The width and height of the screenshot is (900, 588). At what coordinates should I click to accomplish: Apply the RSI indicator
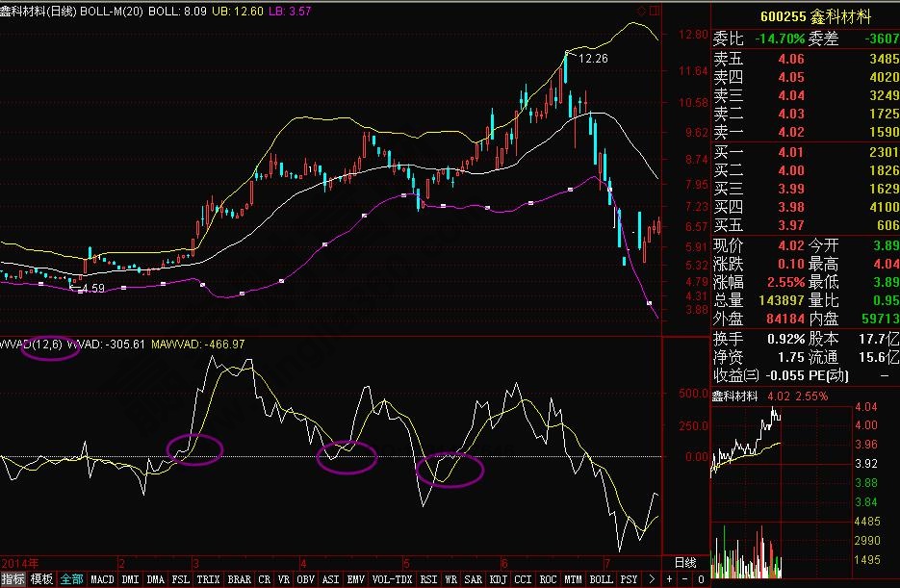pos(428,579)
